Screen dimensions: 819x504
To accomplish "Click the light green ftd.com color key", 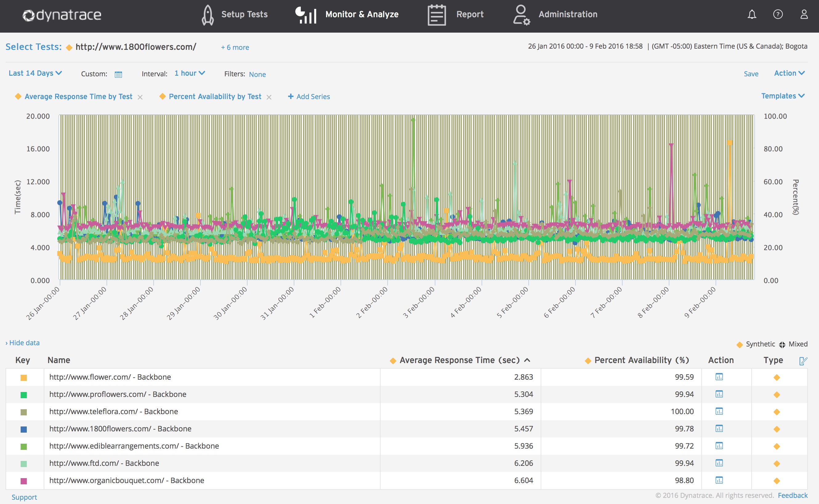I will coord(24,464).
